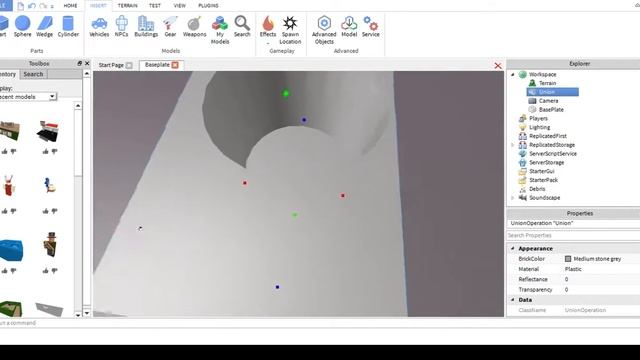The width and height of the screenshot is (640, 360).
Task: Click the red X closing the viewport
Action: click(498, 66)
